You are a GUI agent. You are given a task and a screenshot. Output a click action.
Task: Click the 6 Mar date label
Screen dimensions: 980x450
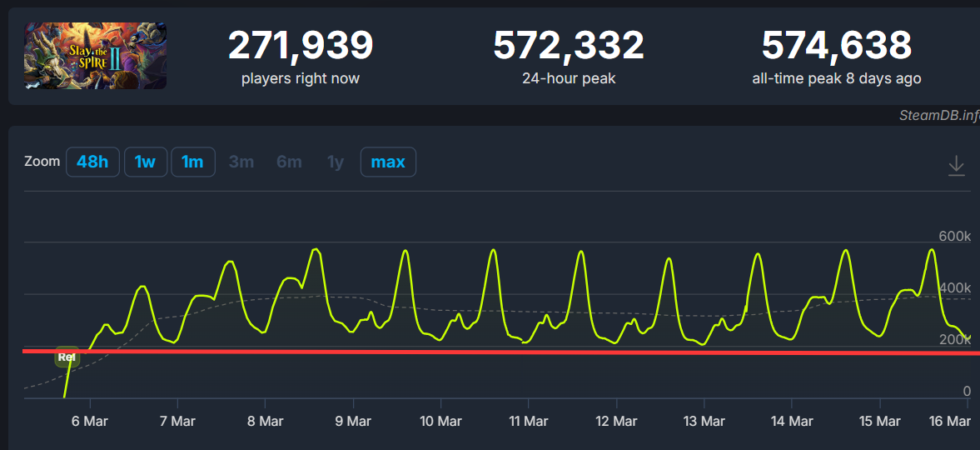click(x=89, y=422)
